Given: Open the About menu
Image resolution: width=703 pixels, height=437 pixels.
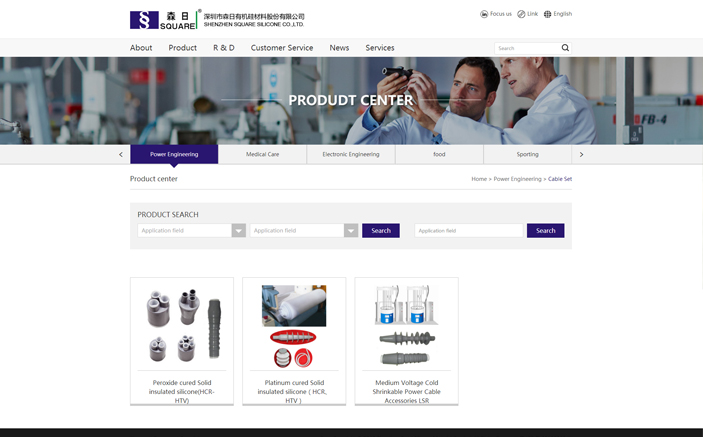Looking at the screenshot, I should (141, 48).
